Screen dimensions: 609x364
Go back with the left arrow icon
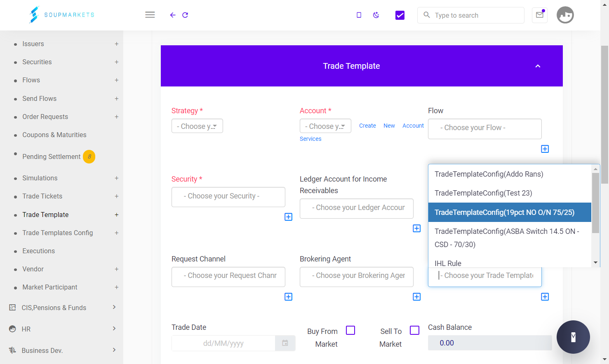coord(173,15)
